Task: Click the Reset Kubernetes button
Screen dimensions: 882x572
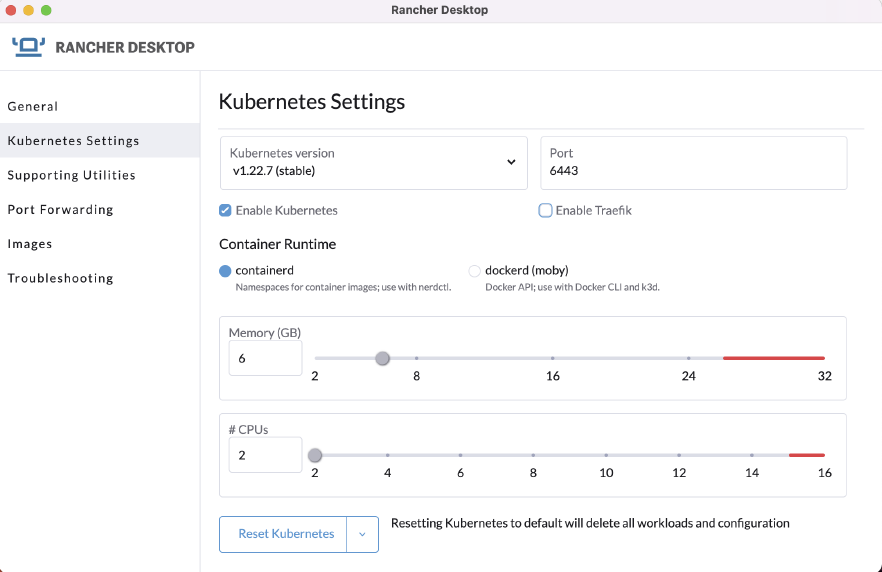Action: (x=283, y=534)
